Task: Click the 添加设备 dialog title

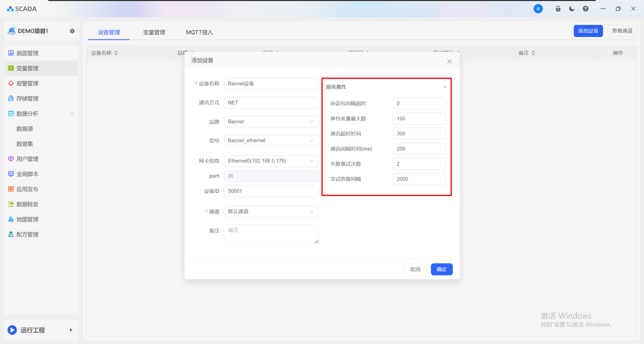Action: [202, 60]
